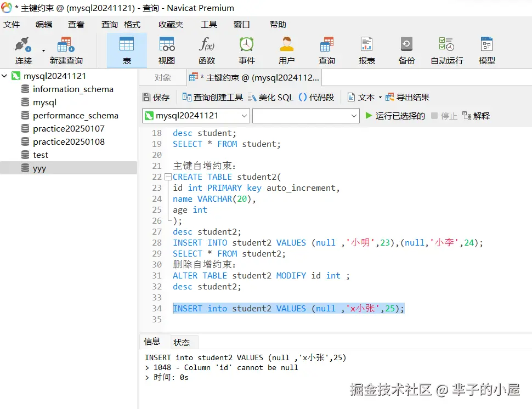This screenshot has height=409, width=532.
Task: Select the mysql20241121 connection node
Action: coord(55,76)
